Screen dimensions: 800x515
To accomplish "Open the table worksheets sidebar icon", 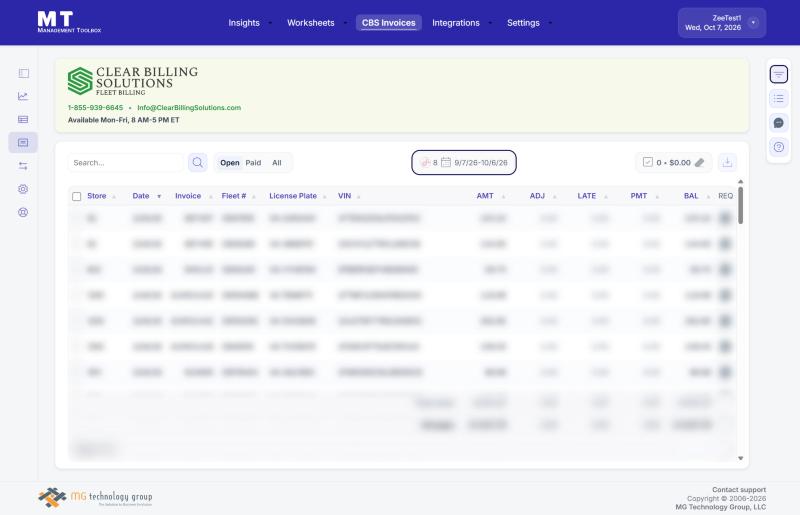I will 23,119.
